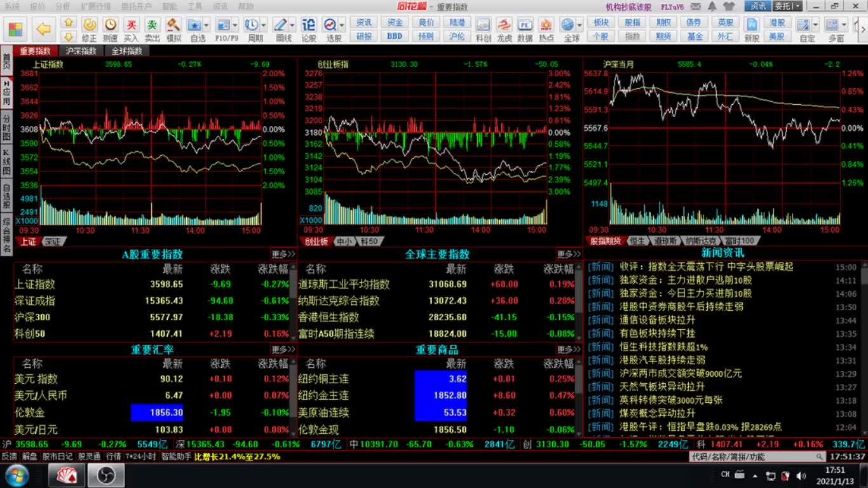
Task: Switch to the 沪深指数 tab
Action: point(81,51)
